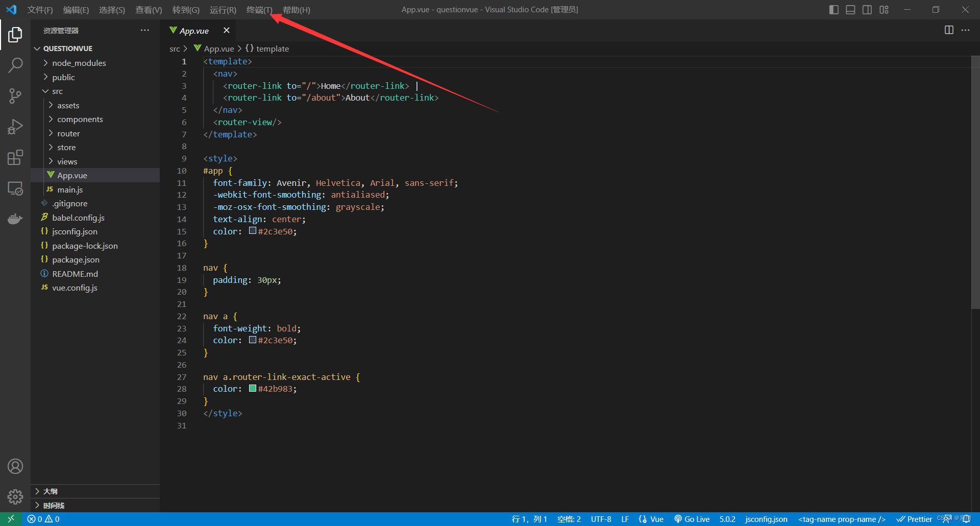980x526 pixels.
Task: Toggle secondary sidebar layout icon
Action: (867, 10)
